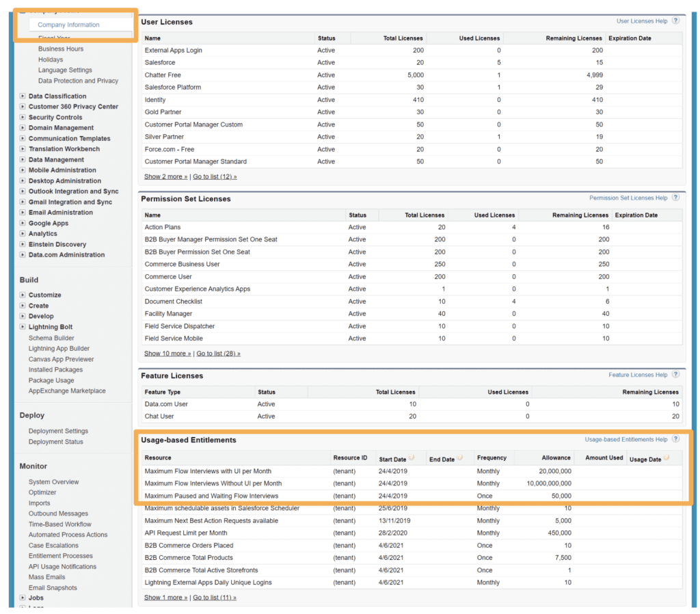700x614 pixels.
Task: Click Feature Licenses help question-mark icon
Action: point(676,374)
